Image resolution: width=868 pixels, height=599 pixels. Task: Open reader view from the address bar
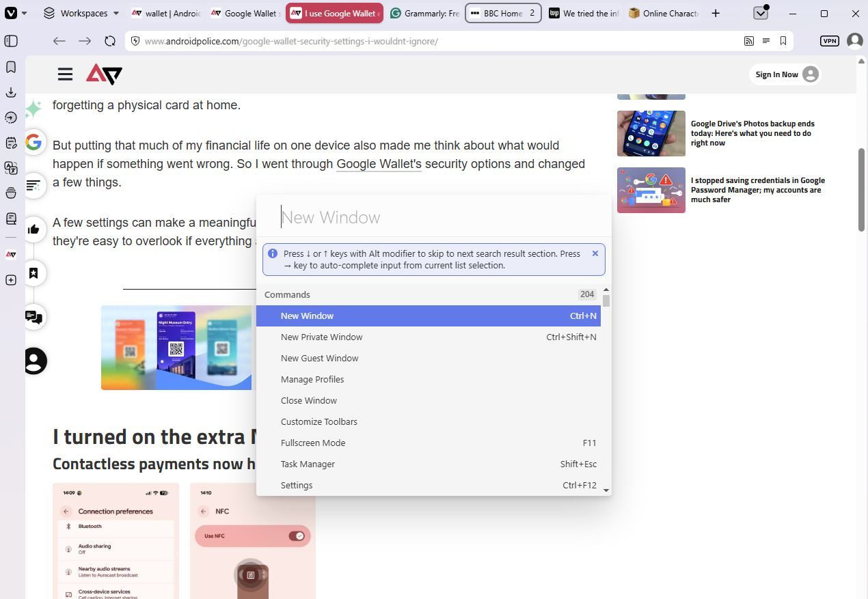pos(766,41)
